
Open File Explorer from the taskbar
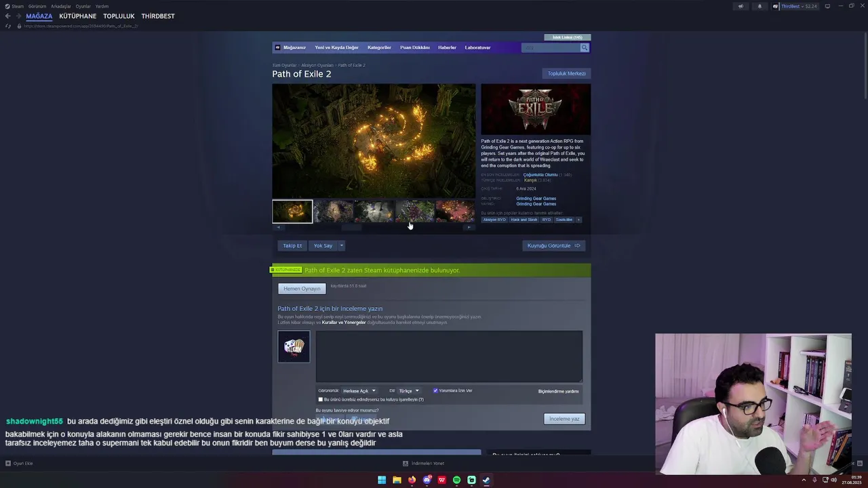397,480
